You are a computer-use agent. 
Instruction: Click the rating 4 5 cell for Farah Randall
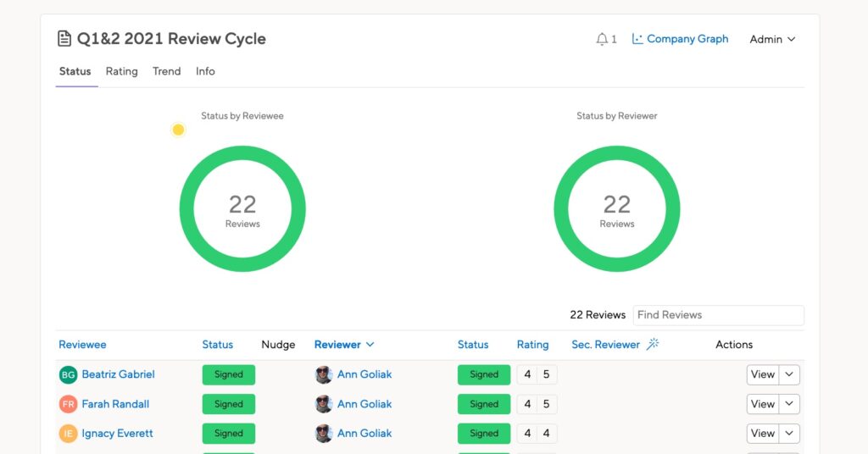[x=537, y=404]
